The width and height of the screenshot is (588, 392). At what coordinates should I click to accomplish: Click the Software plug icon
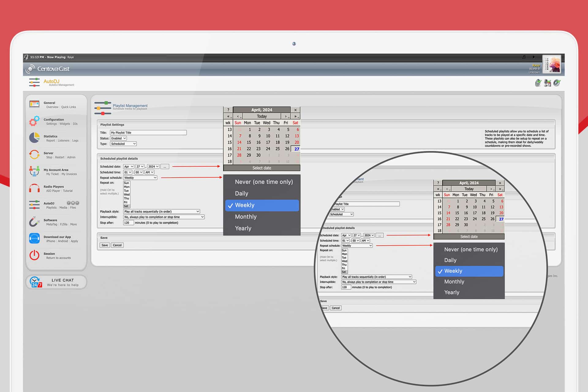tap(34, 221)
